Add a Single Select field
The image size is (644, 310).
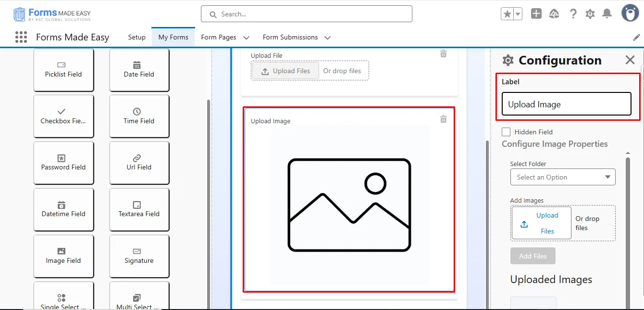pos(63,296)
